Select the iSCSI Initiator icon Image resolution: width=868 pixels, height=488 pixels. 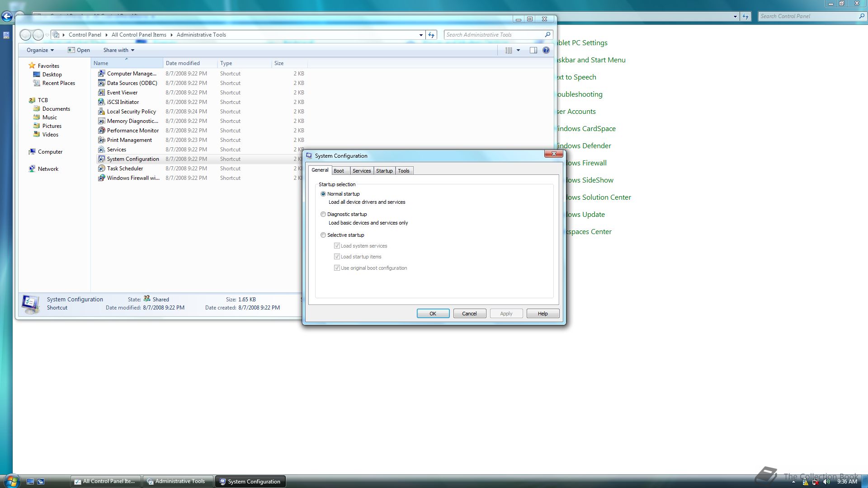pos(102,102)
